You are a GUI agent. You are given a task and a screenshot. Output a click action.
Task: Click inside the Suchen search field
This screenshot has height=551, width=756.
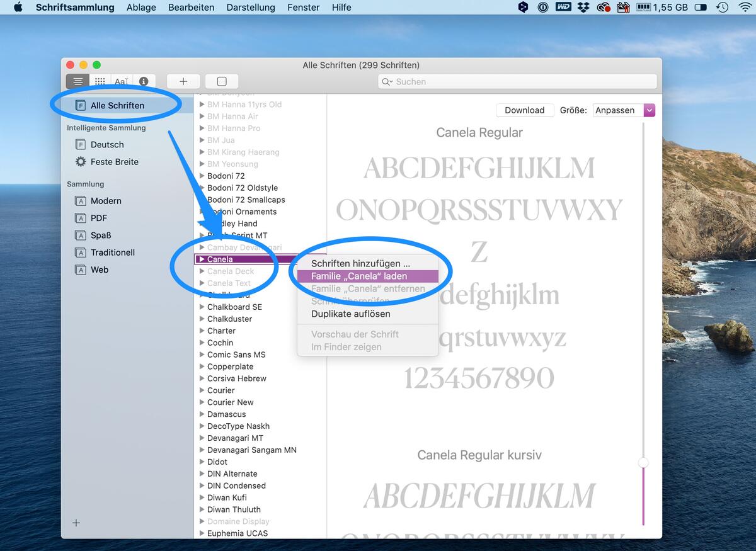click(517, 81)
